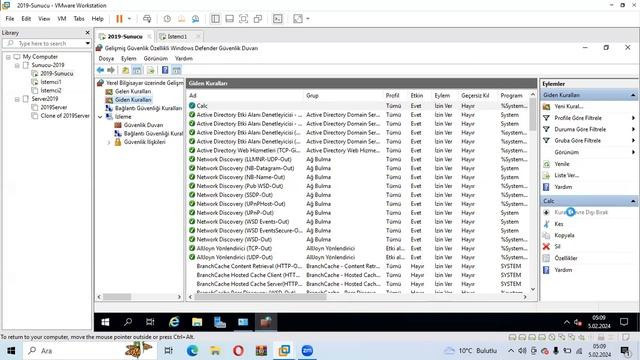Viewport: 640px width, 360px height.
Task: Revert the VM to its last snapshot
Action: tap(181, 19)
